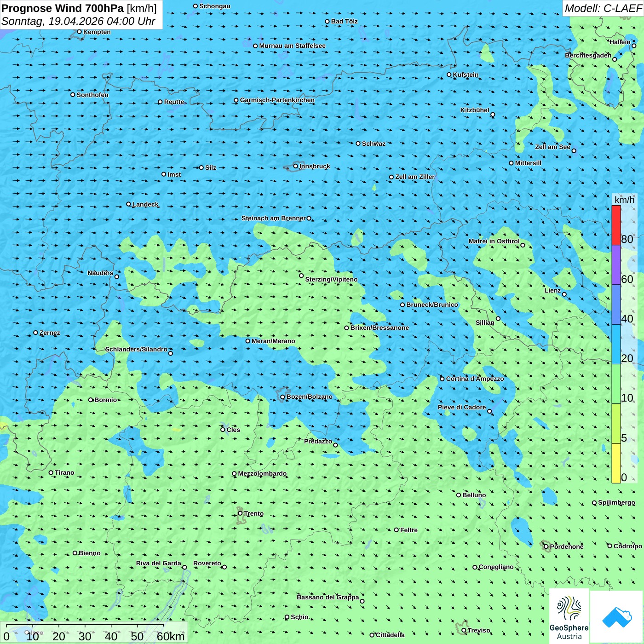
Task: Click the 'Murnau am Staffelsee' label
Action: pyautogui.click(x=292, y=46)
